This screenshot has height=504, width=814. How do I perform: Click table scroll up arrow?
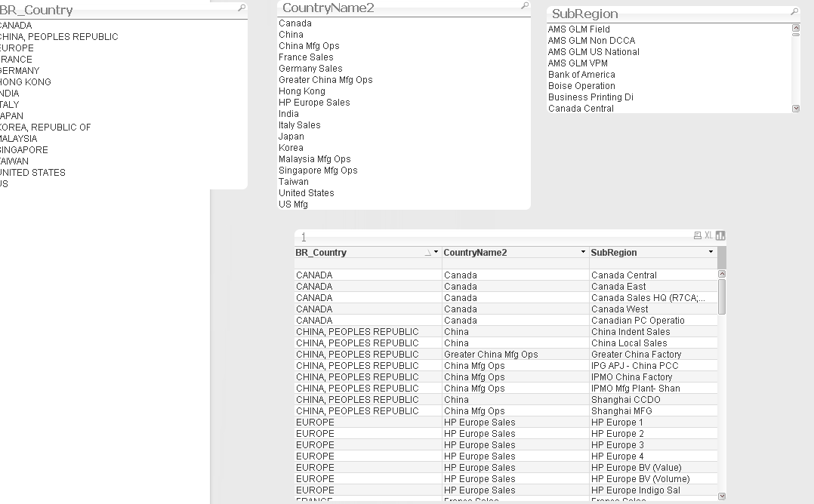(722, 274)
